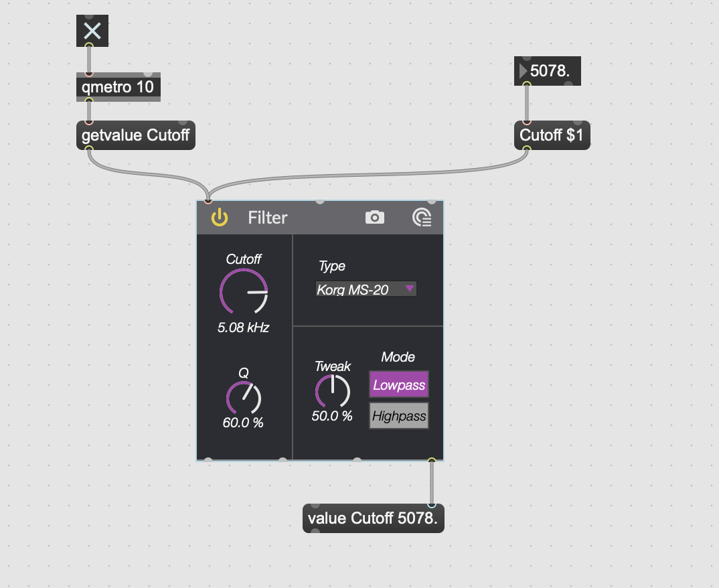Select Highpass filter mode
The image size is (719, 588).
[x=399, y=416]
